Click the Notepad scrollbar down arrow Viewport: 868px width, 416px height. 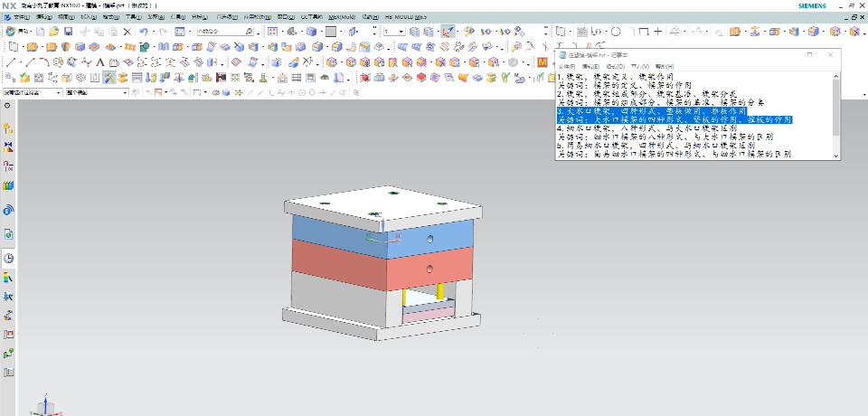coord(835,156)
